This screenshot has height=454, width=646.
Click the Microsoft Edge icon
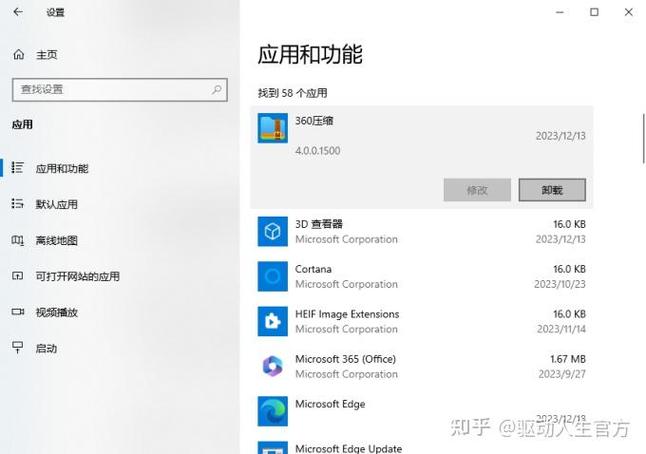273,411
